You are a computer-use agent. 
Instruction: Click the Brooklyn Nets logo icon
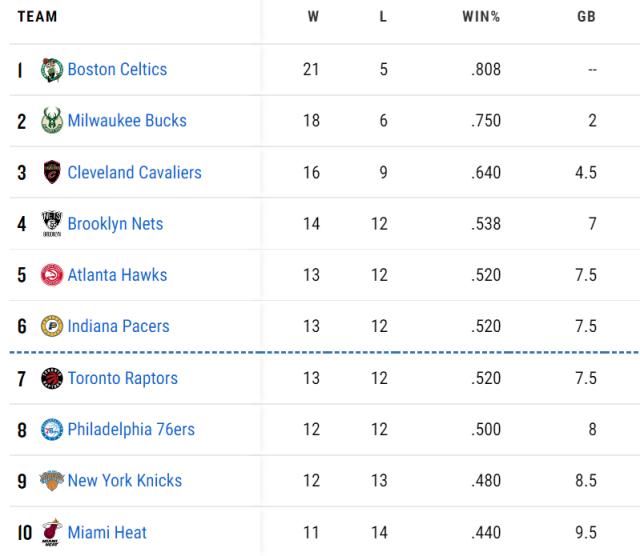tap(52, 224)
